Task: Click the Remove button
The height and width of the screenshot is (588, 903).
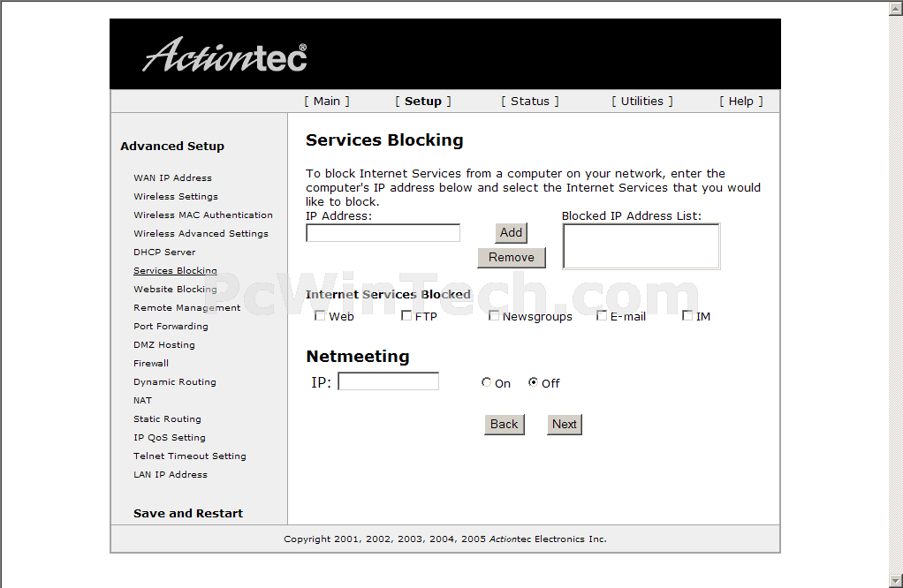Action: pos(512,257)
